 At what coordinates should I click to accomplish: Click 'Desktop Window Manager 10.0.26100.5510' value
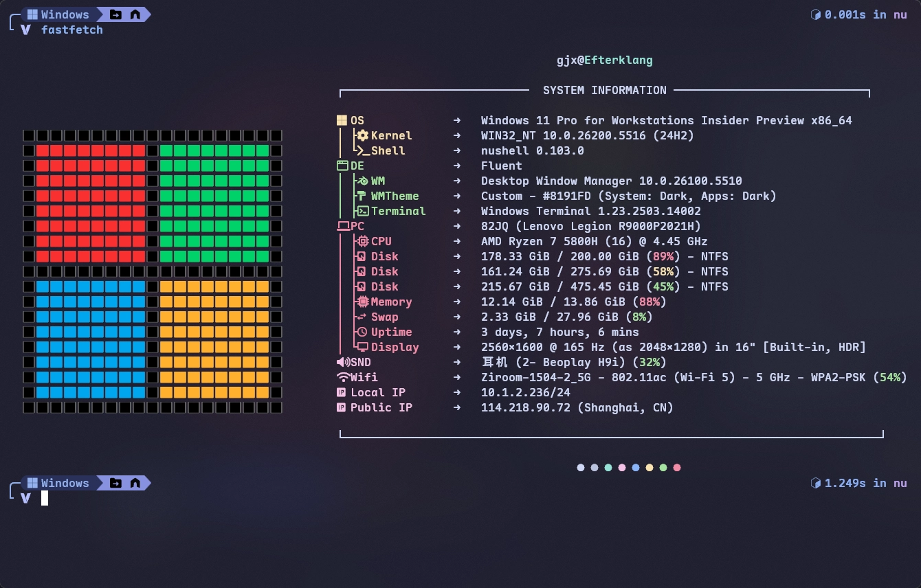click(x=612, y=181)
